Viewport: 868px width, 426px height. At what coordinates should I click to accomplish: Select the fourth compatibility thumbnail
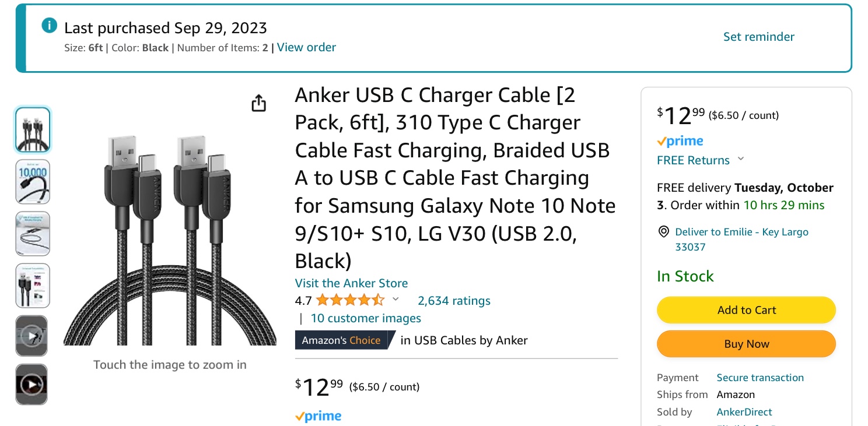pyautogui.click(x=33, y=285)
